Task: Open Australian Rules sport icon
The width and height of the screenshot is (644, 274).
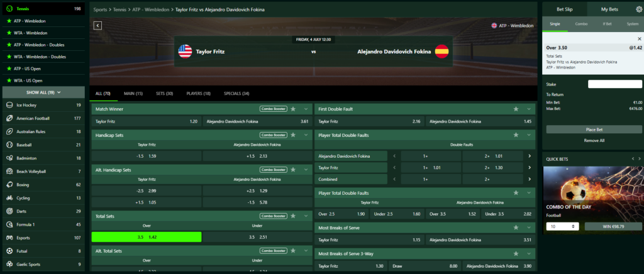Action: (x=9, y=132)
